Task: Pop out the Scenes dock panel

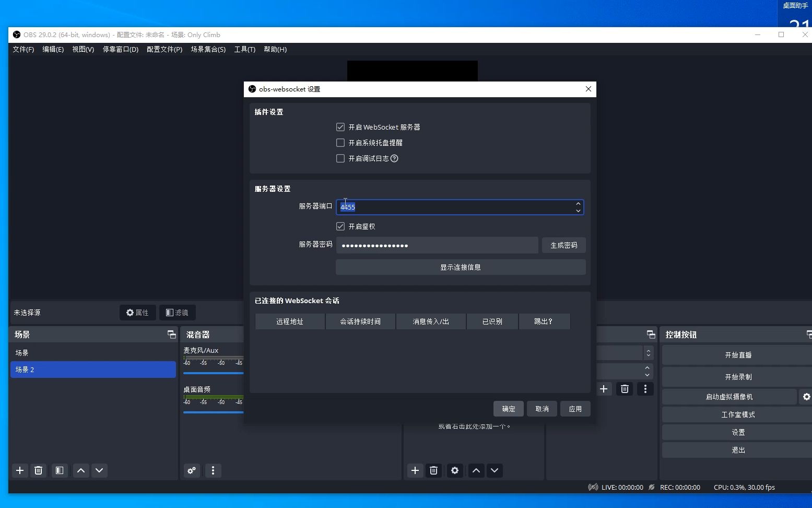Action: coord(171,334)
